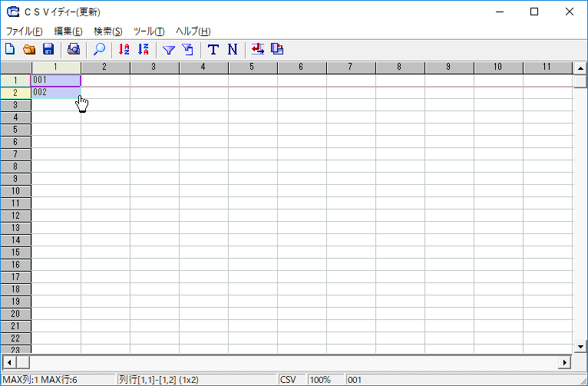
Task: Select row header 10
Action: point(15,191)
